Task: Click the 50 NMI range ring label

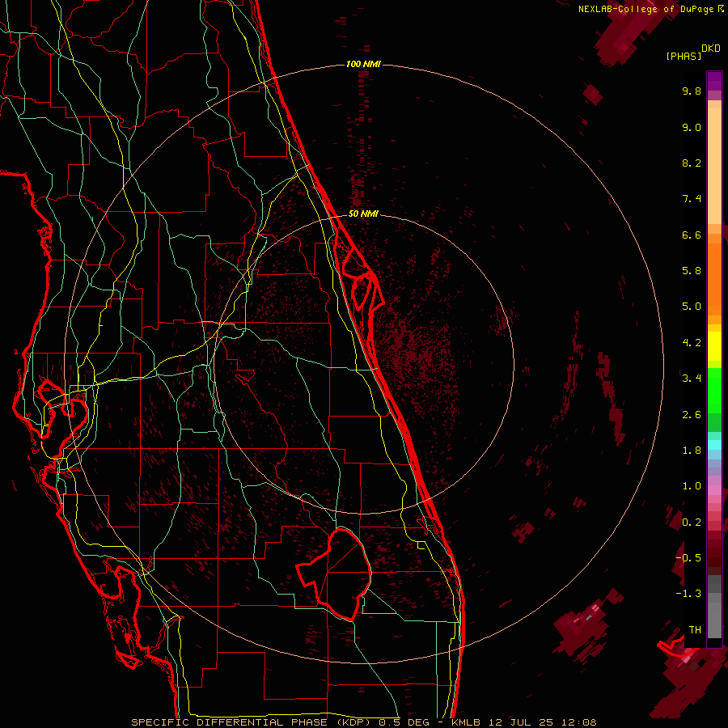Action: (x=363, y=214)
